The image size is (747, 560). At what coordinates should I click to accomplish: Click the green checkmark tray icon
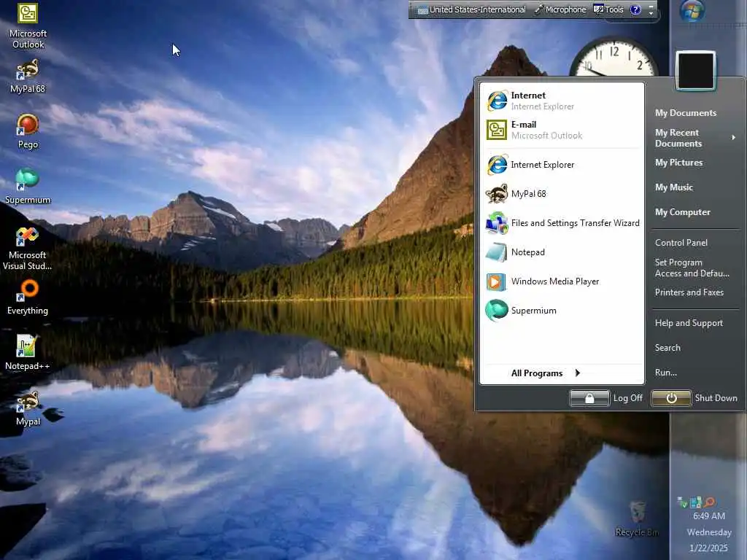[x=682, y=502]
